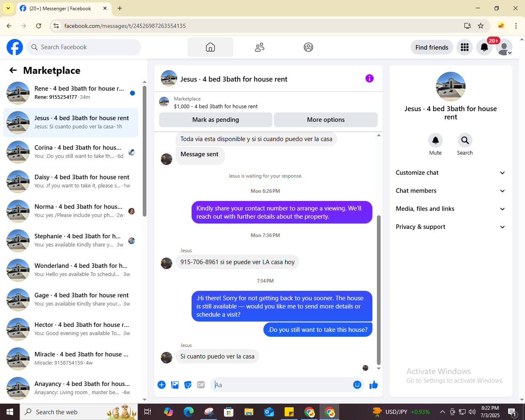Click the Search Facebook field

[x=84, y=47]
